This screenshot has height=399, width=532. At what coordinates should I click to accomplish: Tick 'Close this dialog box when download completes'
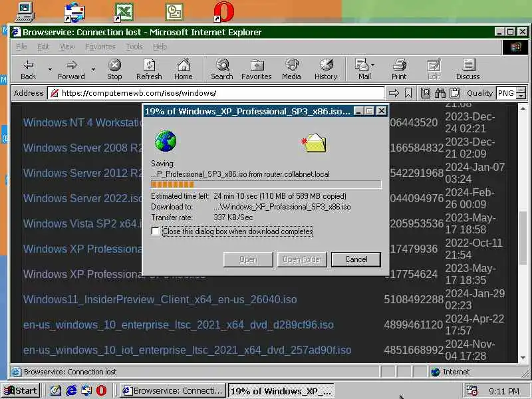point(156,231)
